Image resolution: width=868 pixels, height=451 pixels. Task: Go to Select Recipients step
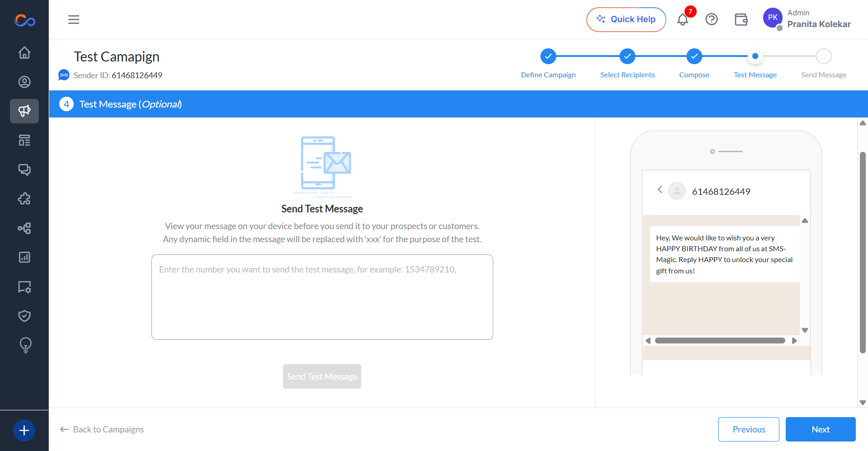[x=627, y=56]
